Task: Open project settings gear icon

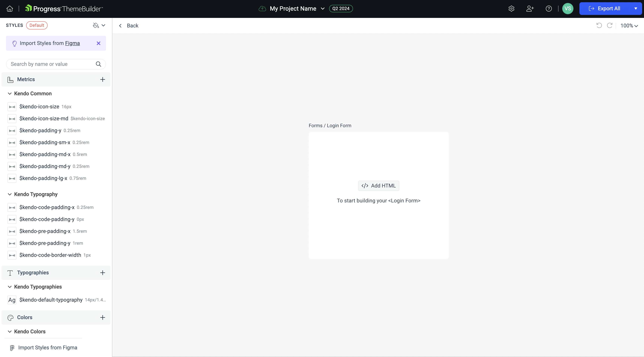Action: click(511, 9)
